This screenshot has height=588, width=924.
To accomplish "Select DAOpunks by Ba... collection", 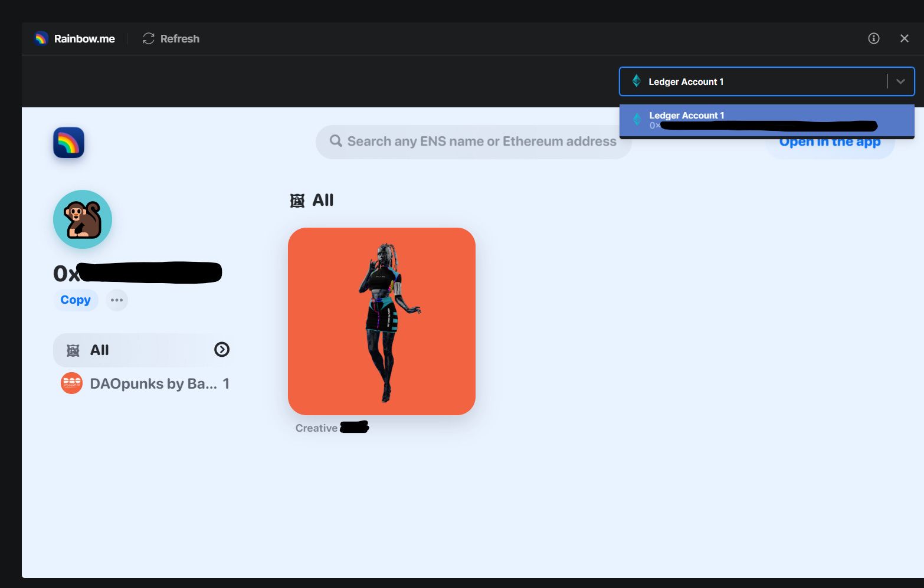I will pyautogui.click(x=153, y=384).
